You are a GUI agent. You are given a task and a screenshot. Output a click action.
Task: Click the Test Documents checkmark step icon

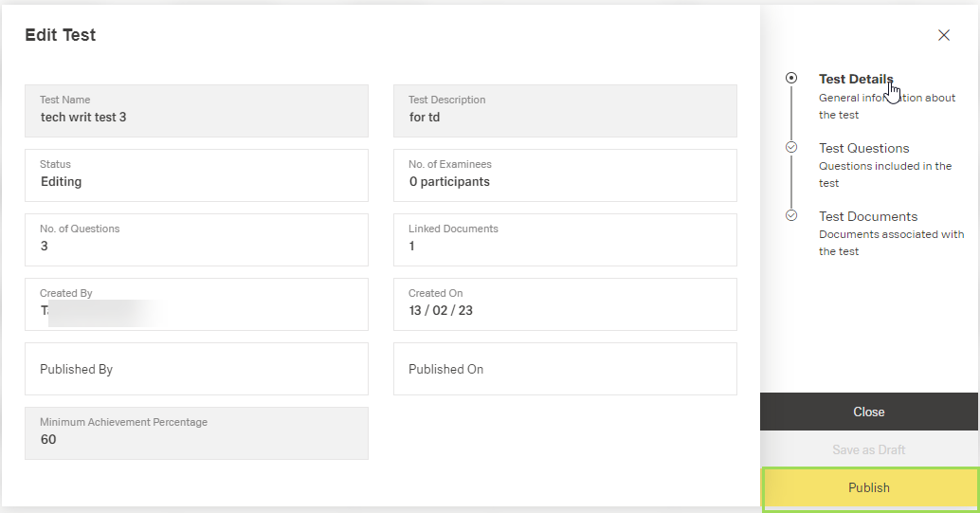click(x=791, y=216)
